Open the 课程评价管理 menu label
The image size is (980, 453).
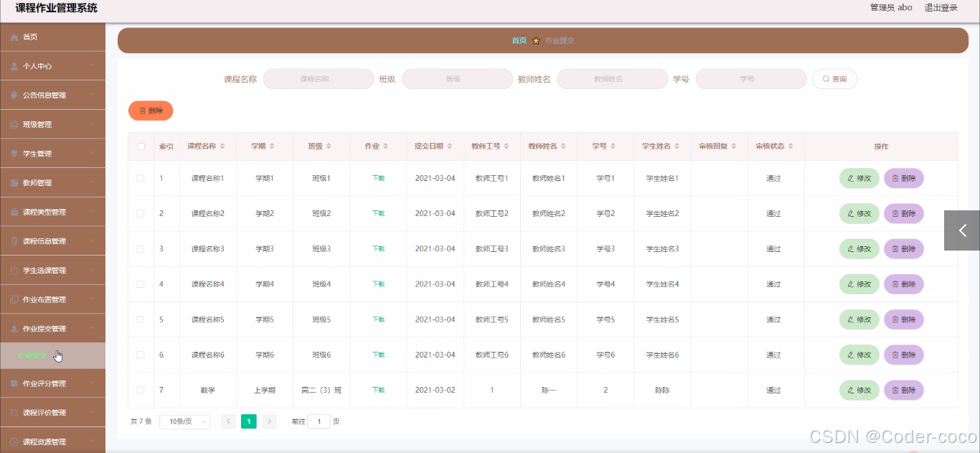[x=44, y=413]
